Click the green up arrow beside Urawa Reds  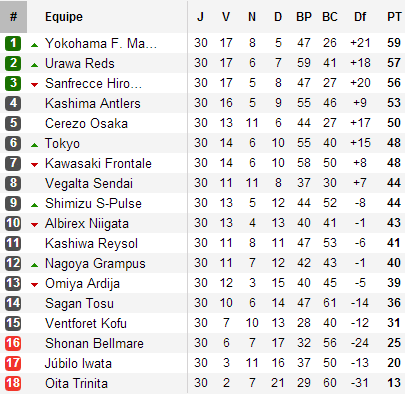34,65
